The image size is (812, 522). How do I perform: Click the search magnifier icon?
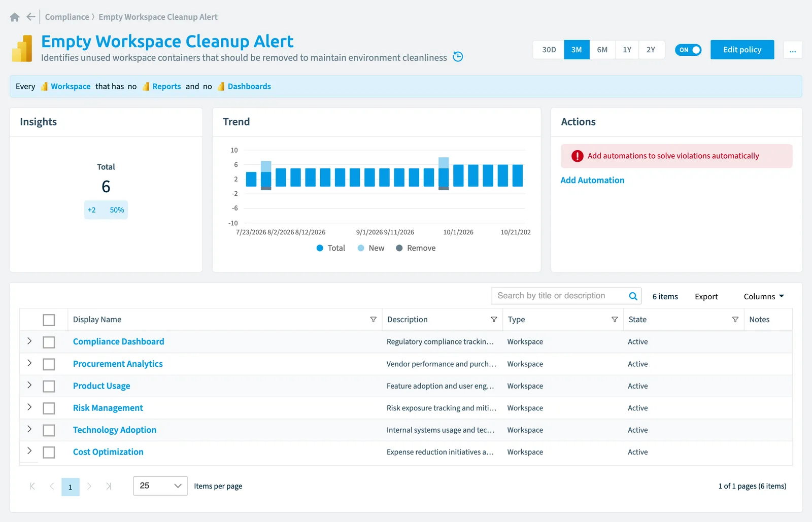click(x=633, y=296)
